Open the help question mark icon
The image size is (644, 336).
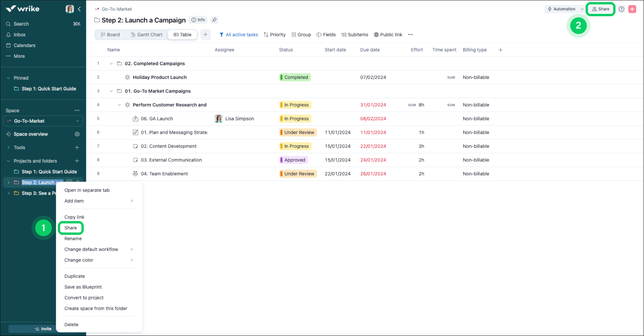click(x=621, y=9)
